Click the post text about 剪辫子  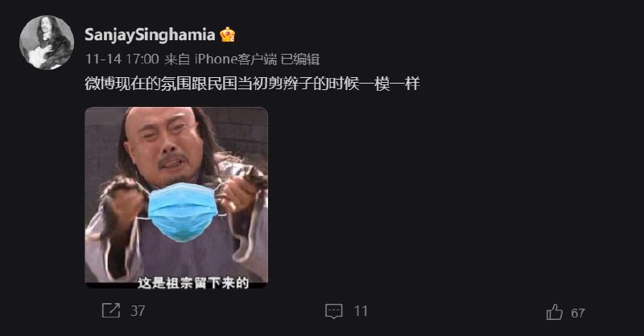(252, 84)
